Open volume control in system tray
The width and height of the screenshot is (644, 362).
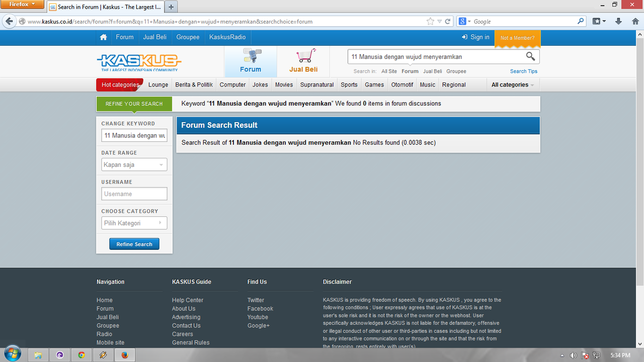tap(573, 355)
